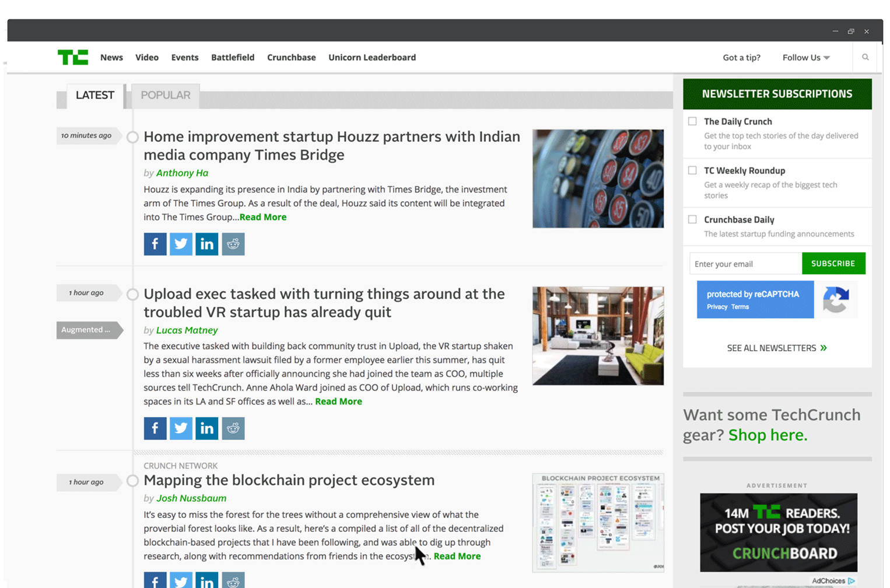Open reCAPTCHA Terms link
Screen dimensions: 890x588
740,307
